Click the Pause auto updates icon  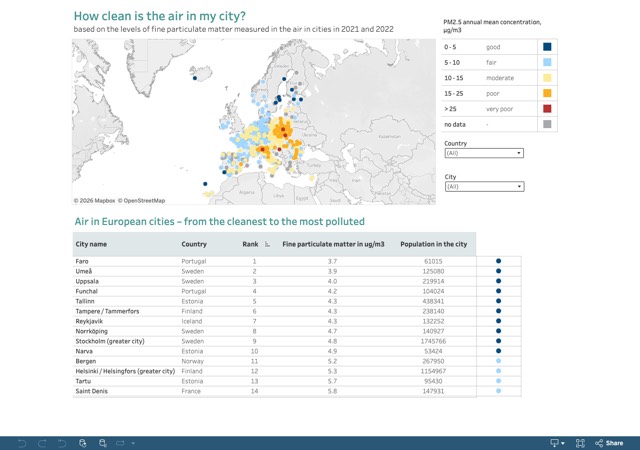click(x=103, y=443)
